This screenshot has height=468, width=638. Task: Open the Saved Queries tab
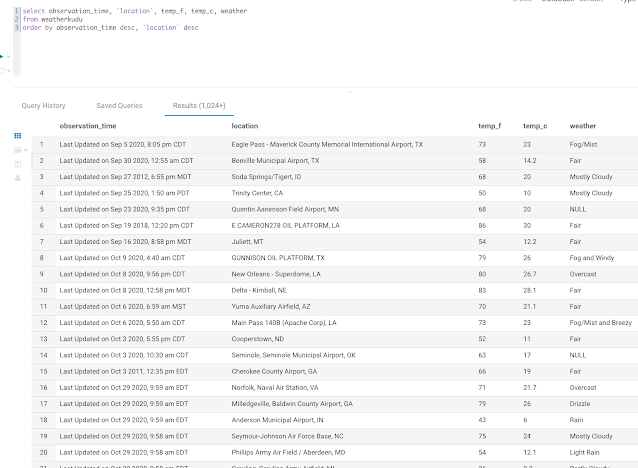(119, 105)
